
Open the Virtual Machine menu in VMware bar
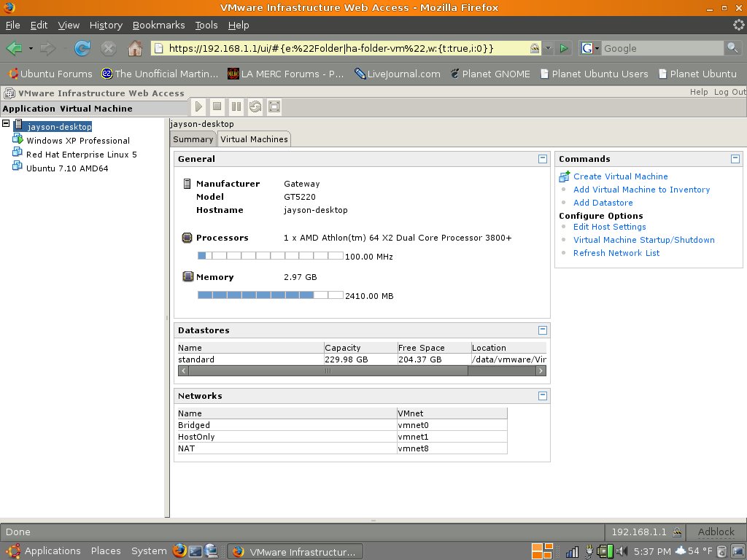tap(96, 109)
